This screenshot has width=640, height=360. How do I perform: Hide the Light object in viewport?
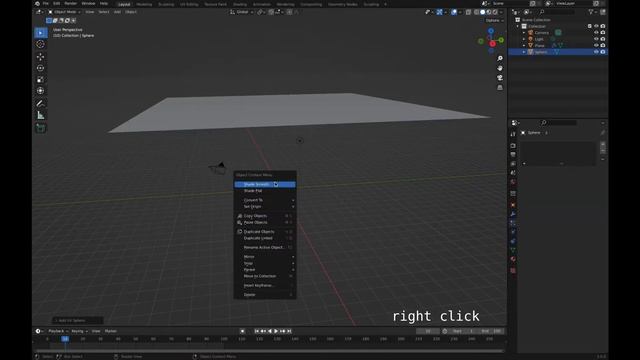pyautogui.click(x=596, y=39)
